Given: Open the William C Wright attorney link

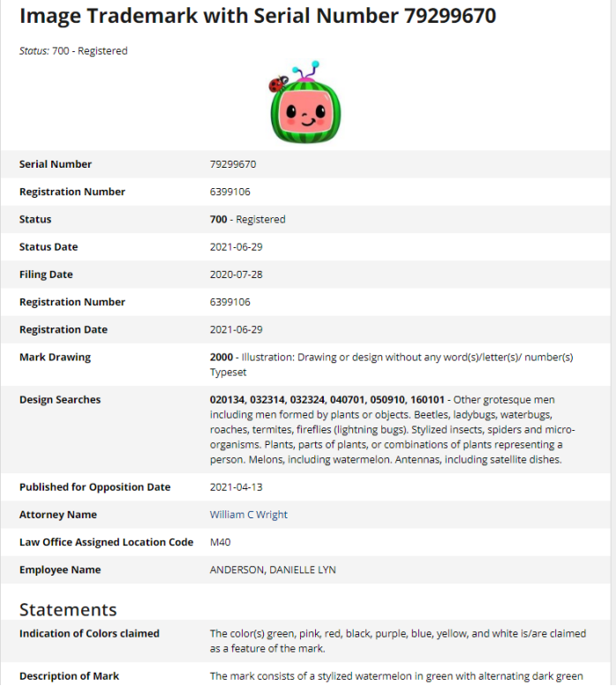Looking at the screenshot, I should (x=248, y=515).
